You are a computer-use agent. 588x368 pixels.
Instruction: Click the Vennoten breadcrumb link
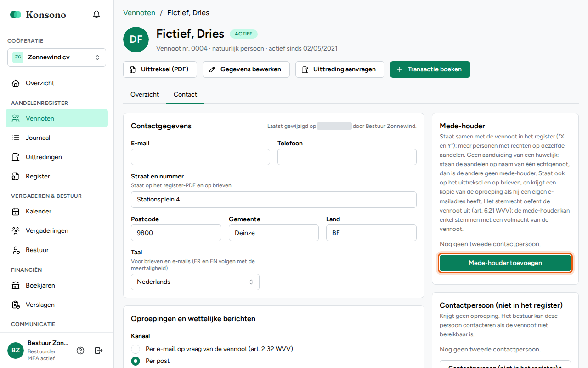pos(139,13)
